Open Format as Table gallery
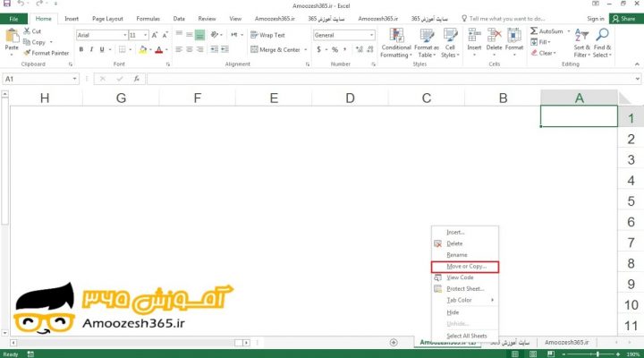The width and height of the screenshot is (644, 358). click(427, 43)
